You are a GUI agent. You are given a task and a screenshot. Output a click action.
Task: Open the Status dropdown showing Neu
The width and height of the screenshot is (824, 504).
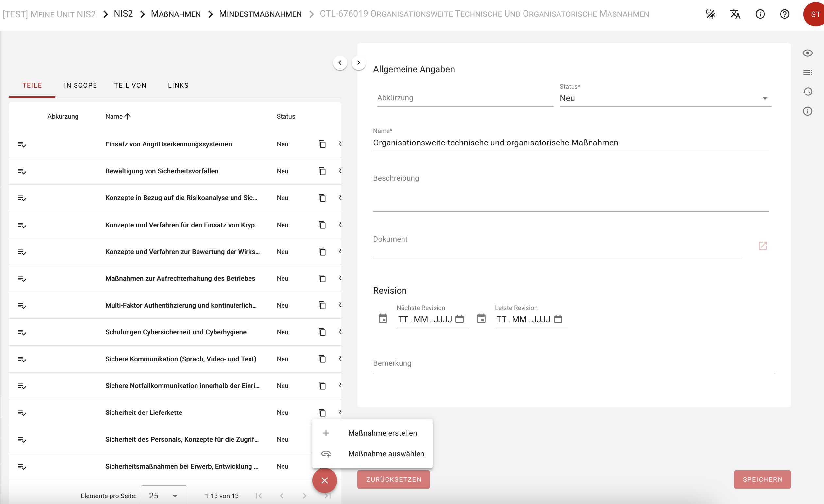[665, 98]
